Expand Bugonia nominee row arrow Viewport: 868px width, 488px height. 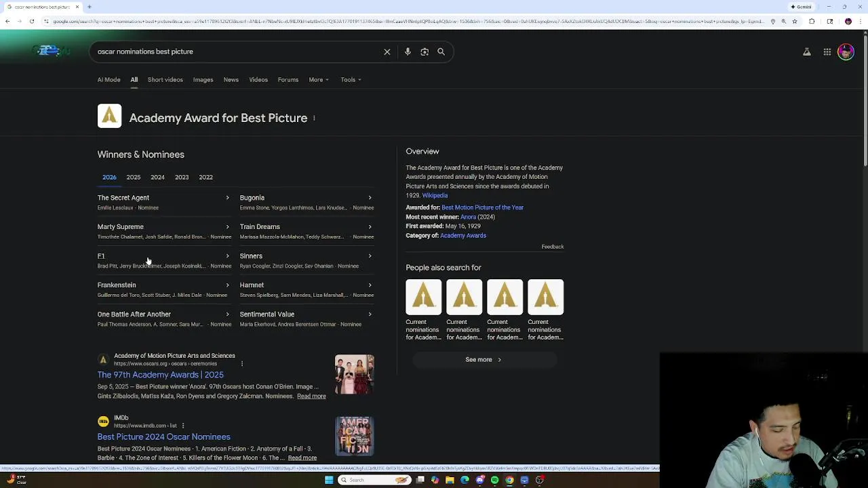[370, 198]
